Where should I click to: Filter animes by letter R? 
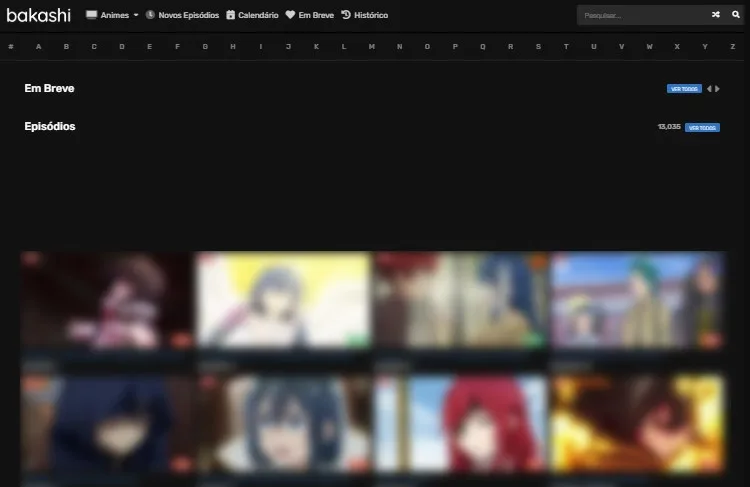510,46
